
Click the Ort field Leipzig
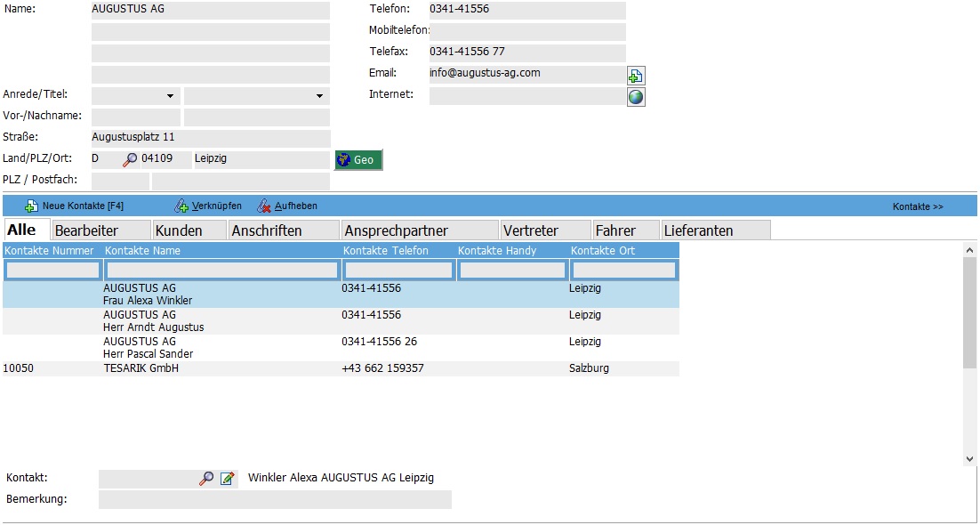point(261,159)
